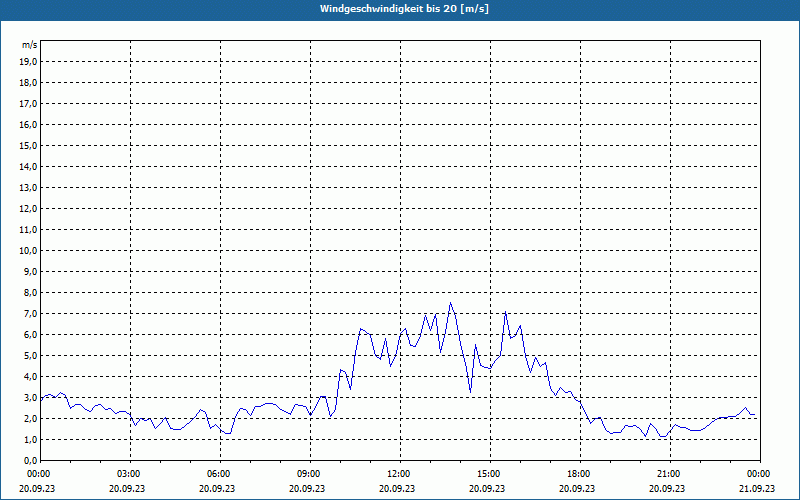Click the 21.09.23 date label
This screenshot has width=800, height=500.
click(x=757, y=488)
